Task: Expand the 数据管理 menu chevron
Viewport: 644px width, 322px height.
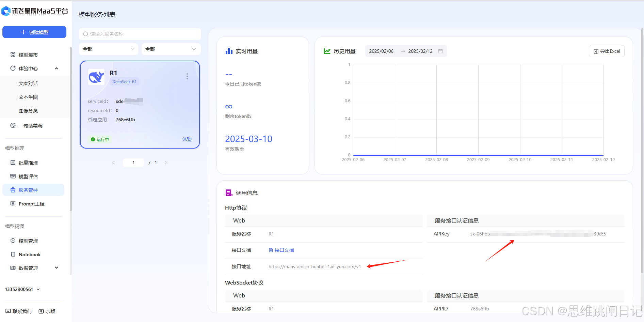Action: [x=57, y=268]
